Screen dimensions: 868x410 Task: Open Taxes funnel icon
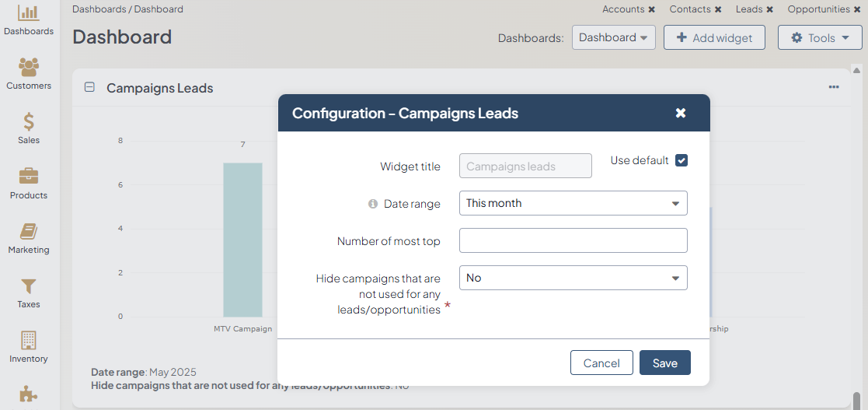29,287
